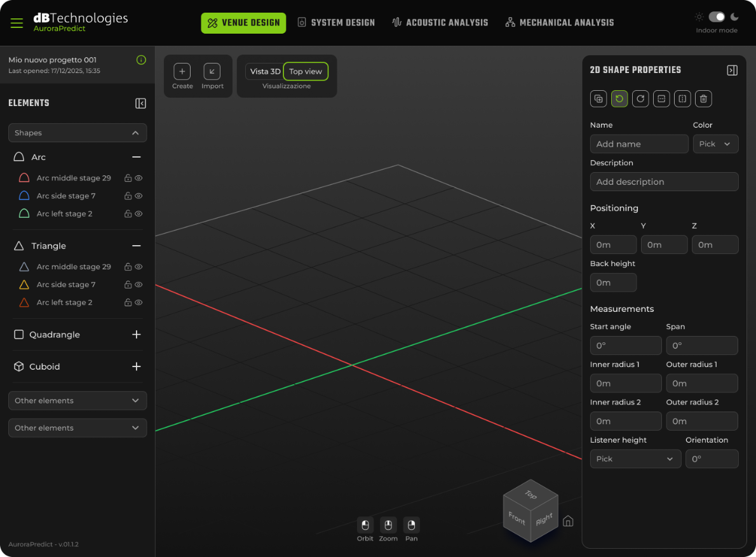Collapse the Shapes dropdown
This screenshot has height=557, width=756.
click(x=78, y=133)
